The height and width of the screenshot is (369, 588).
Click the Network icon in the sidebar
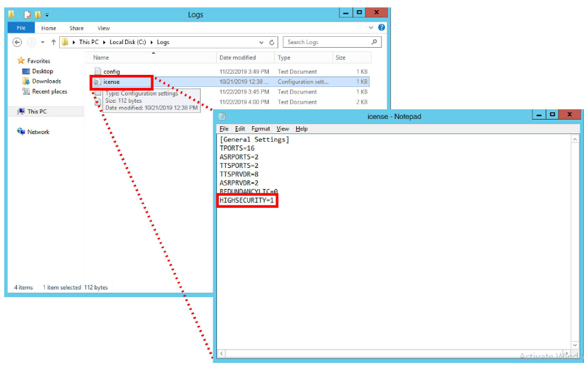click(x=21, y=131)
